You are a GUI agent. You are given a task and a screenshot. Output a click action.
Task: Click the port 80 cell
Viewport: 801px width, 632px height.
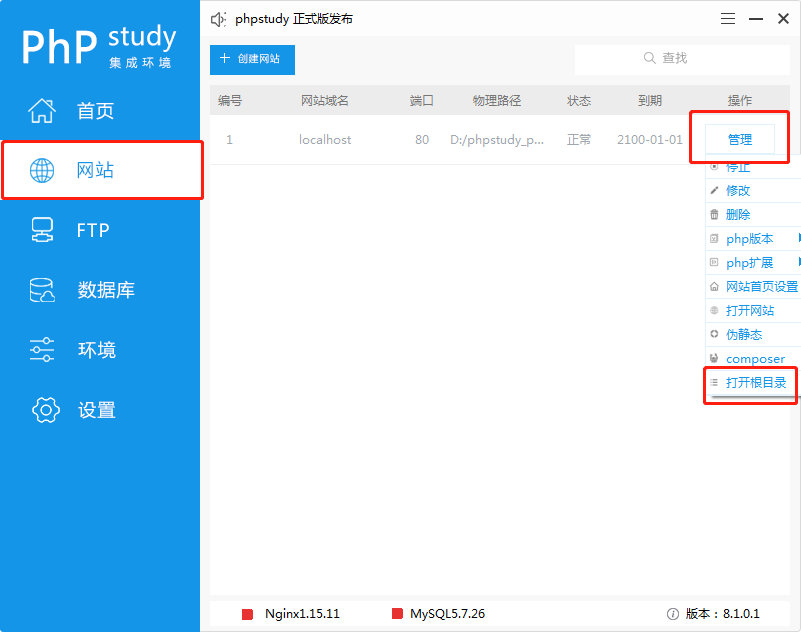tap(422, 139)
